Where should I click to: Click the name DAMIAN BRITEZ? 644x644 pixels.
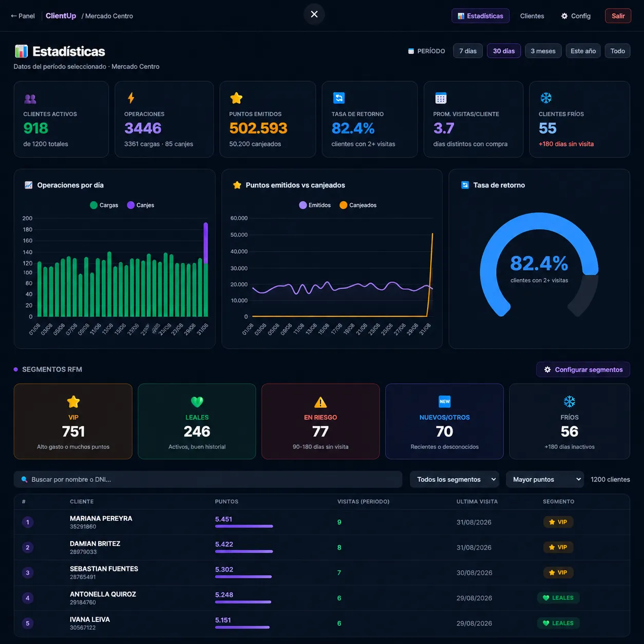(x=95, y=543)
